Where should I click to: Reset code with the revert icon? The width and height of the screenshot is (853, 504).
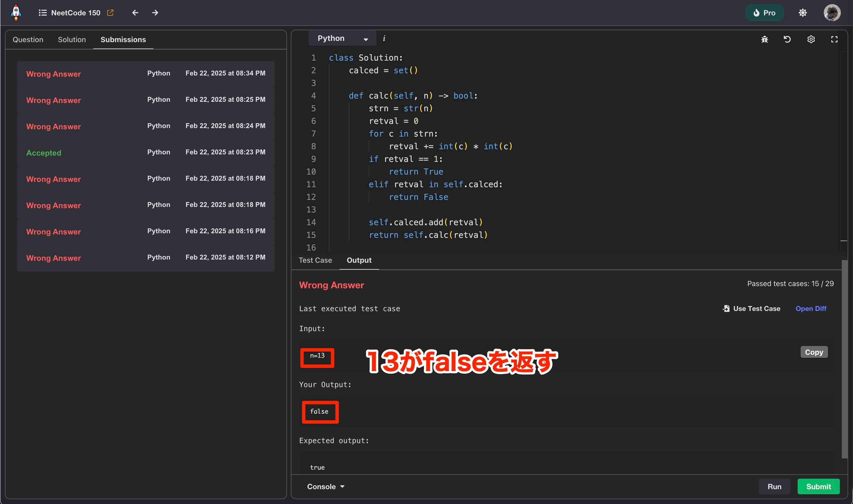click(x=787, y=39)
